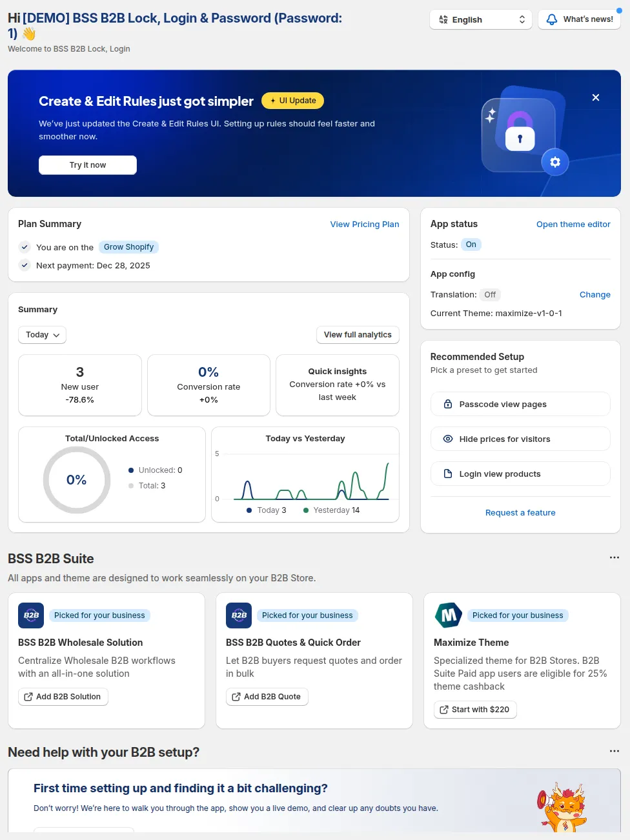The height and width of the screenshot is (840, 630).
Task: Click the 0% donut chart
Action: click(x=77, y=480)
